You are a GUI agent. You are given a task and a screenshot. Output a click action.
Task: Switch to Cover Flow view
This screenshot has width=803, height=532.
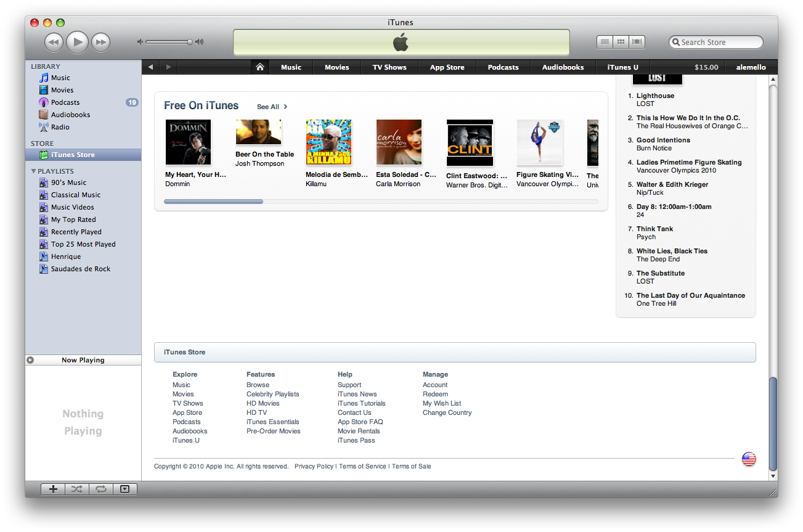point(637,42)
